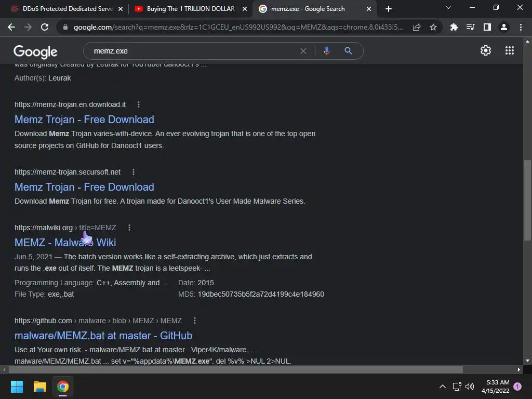The height and width of the screenshot is (399, 532).
Task: Reload the current page
Action: pos(45,27)
